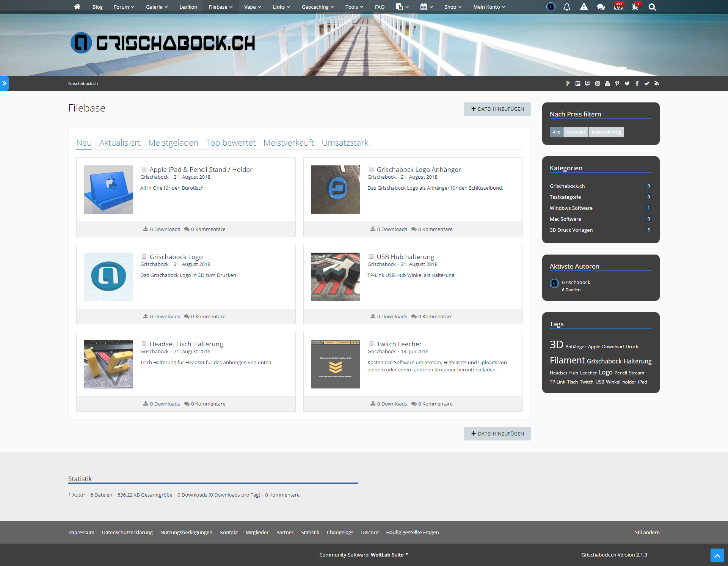Tick checkbox for Grischabock Logo file
Image resolution: width=728 pixels, height=566 pixels.
[144, 257]
